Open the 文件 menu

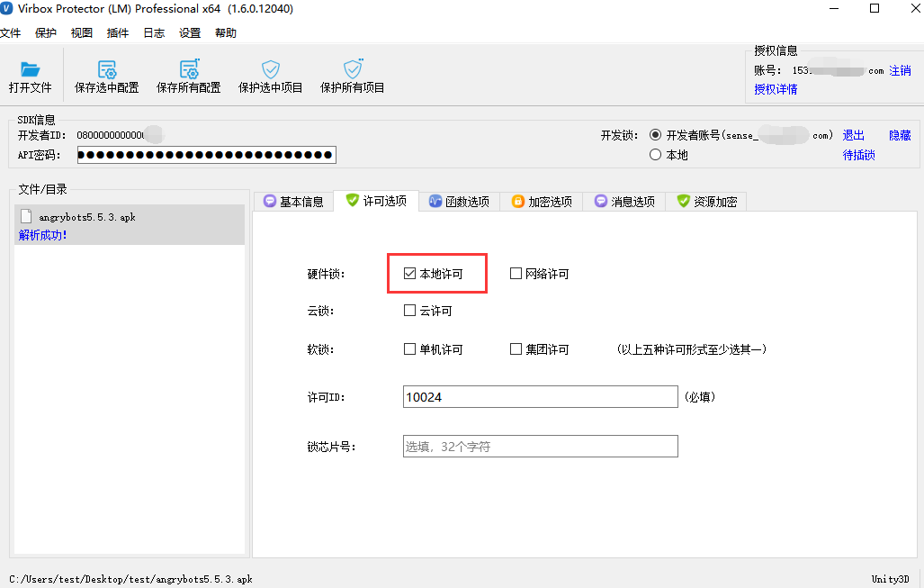pos(10,33)
